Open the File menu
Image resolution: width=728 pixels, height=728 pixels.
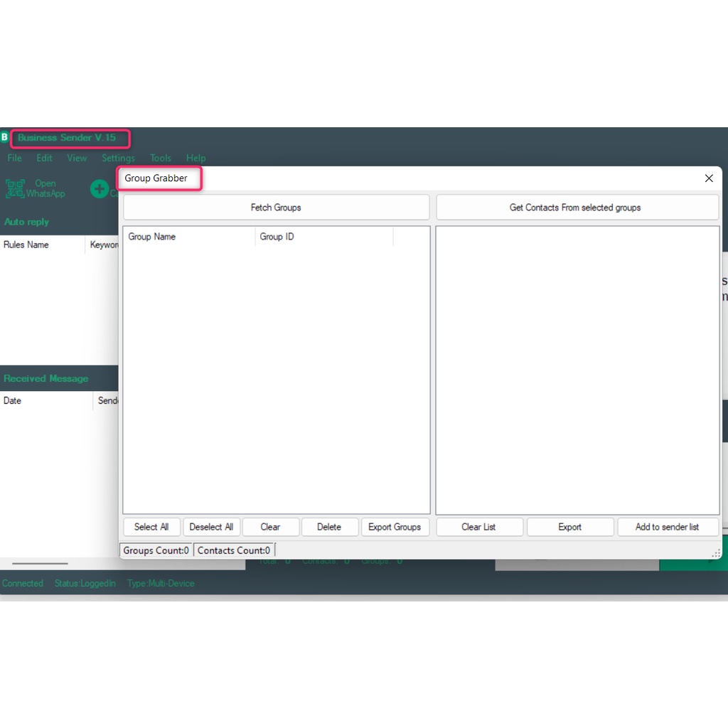click(14, 158)
